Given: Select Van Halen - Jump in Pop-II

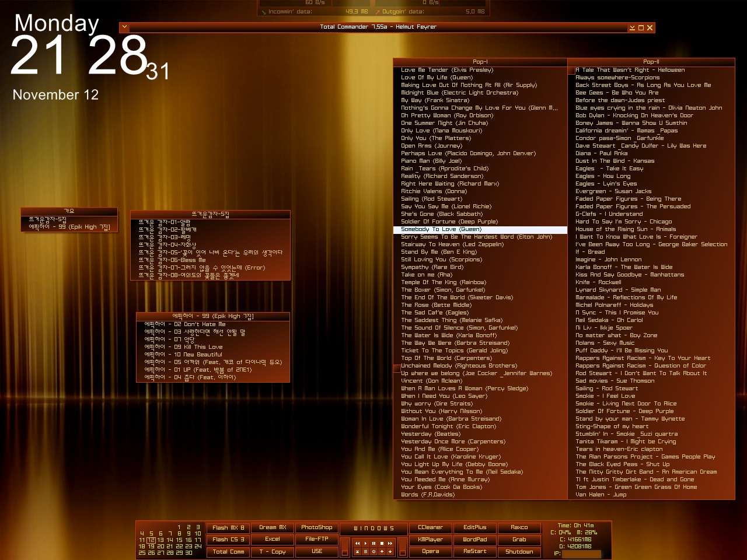Looking at the screenshot, I should [651, 495].
